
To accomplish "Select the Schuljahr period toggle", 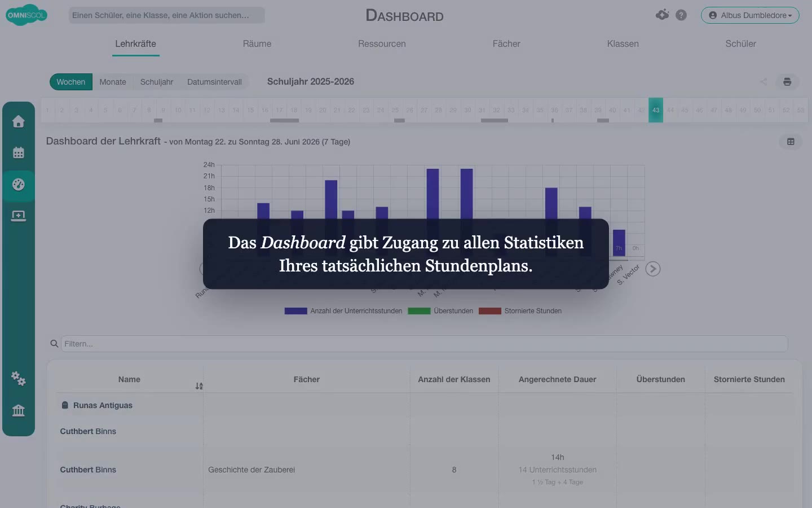I will pos(157,82).
